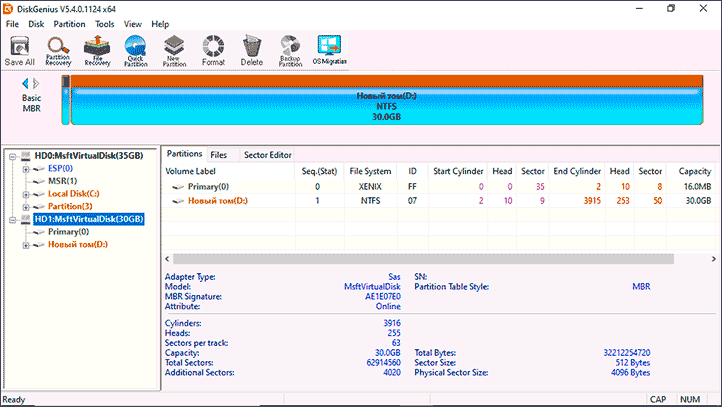
Task: Expand the Local Disk(C:) tree node
Action: pos(26,194)
